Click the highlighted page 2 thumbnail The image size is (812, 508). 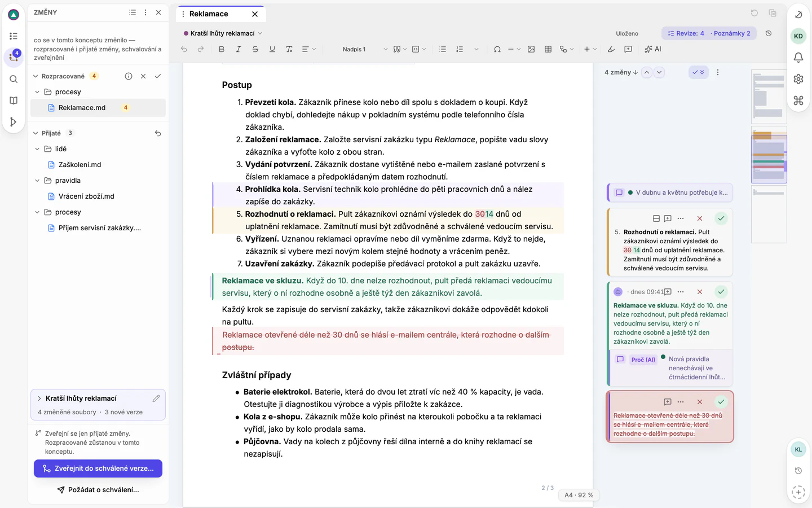[769, 155]
